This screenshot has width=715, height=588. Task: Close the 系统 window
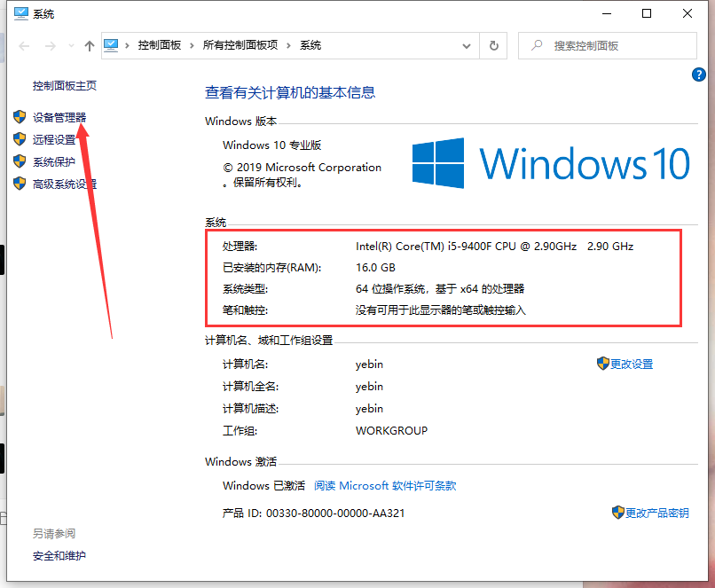687,13
